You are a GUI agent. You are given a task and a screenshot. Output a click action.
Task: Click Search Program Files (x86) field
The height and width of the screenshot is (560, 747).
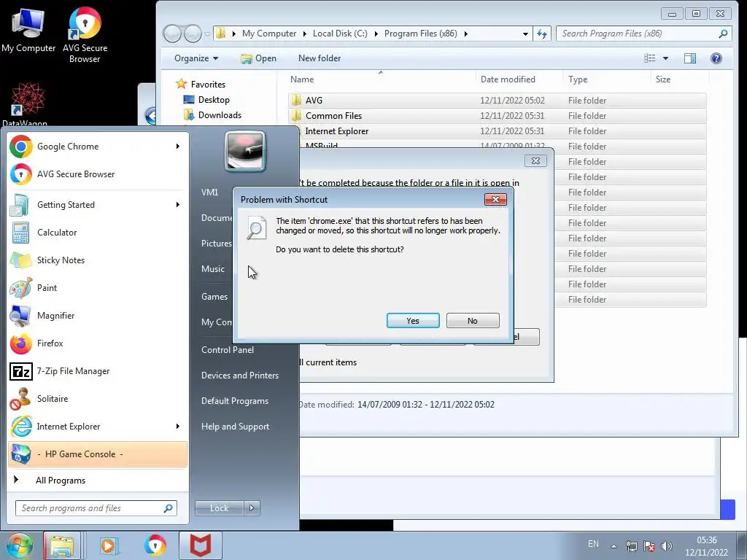(x=643, y=34)
